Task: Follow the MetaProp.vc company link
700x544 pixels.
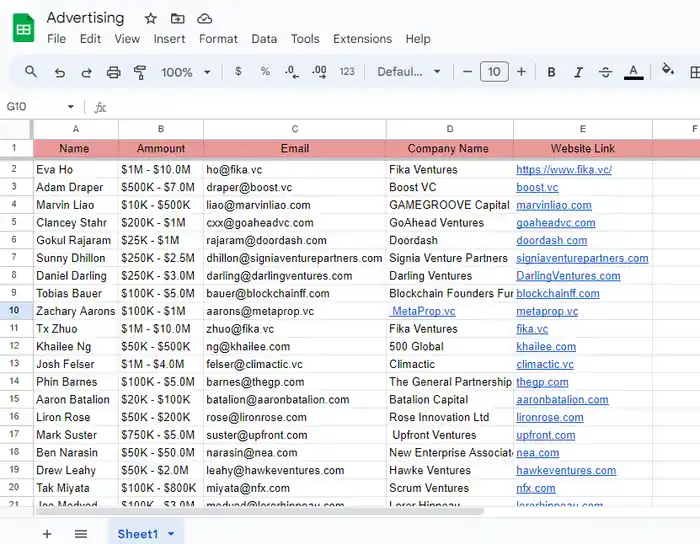Action: (422, 311)
